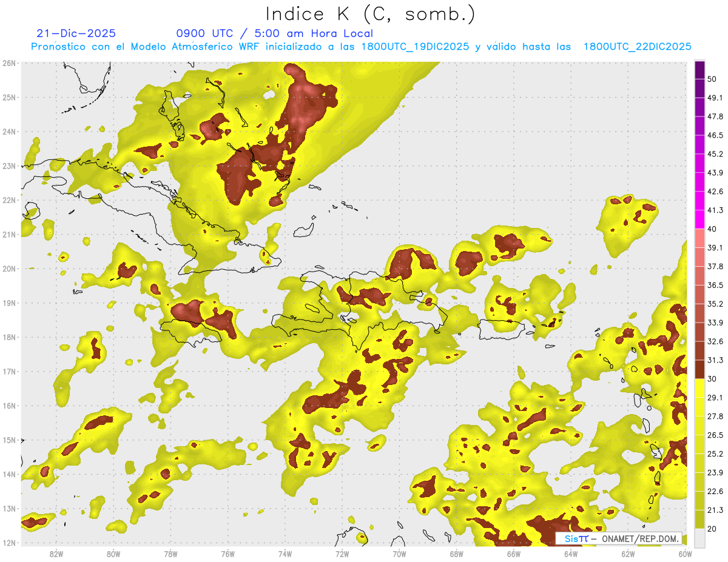Screen dimensions: 728x562
Task: Click colorbar value label "50"
Action: (712, 79)
